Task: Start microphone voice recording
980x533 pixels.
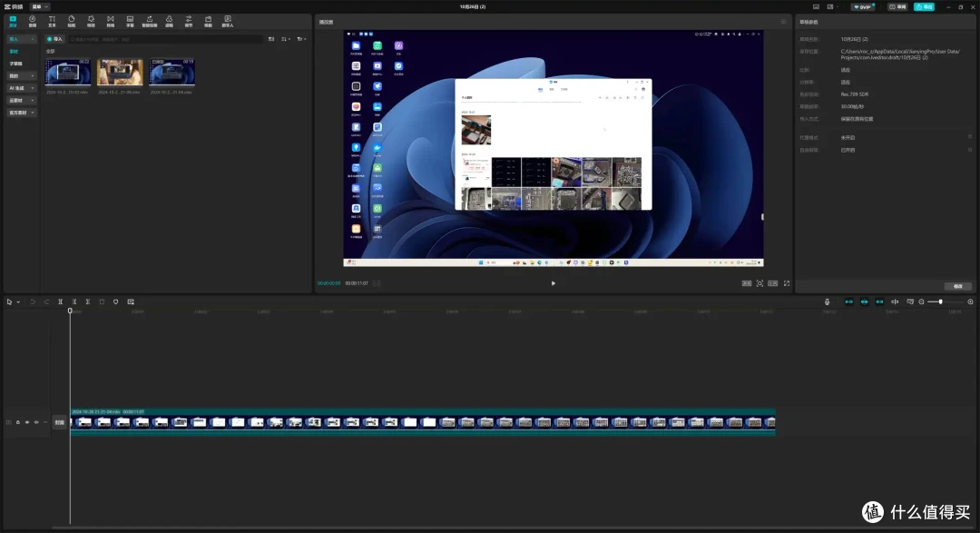Action: (827, 301)
